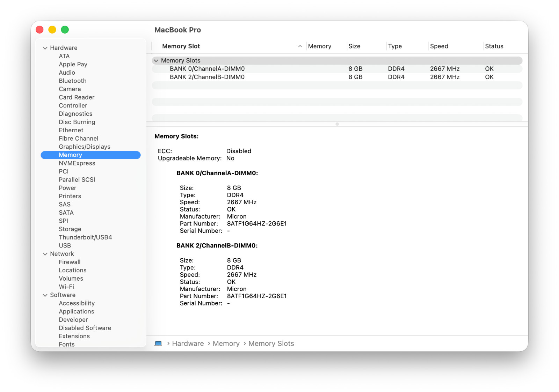Image resolution: width=559 pixels, height=392 pixels.
Task: Select USB in the sidebar
Action: point(65,245)
